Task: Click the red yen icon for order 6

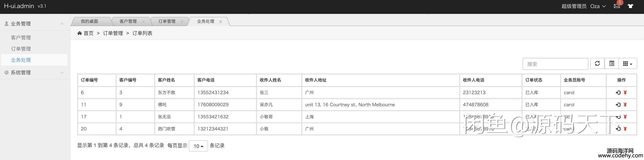Action: [x=625, y=93]
